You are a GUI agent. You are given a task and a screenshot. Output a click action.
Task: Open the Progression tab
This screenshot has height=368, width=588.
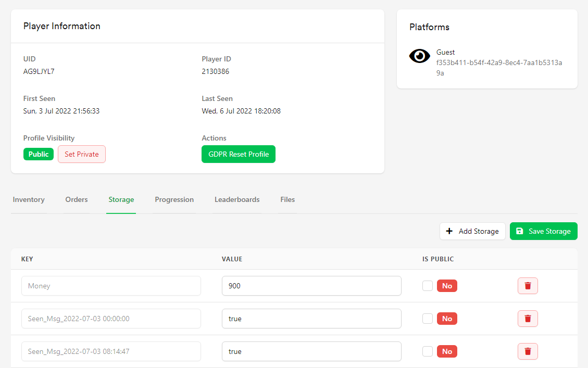[x=174, y=200]
